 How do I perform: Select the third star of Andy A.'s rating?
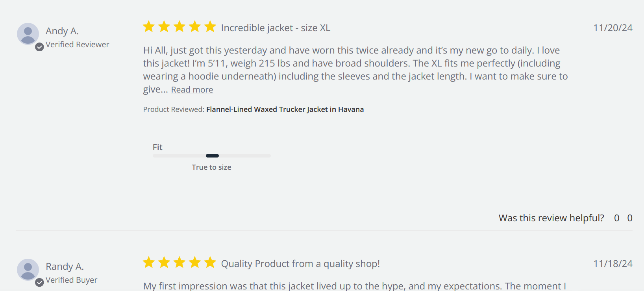pos(180,27)
